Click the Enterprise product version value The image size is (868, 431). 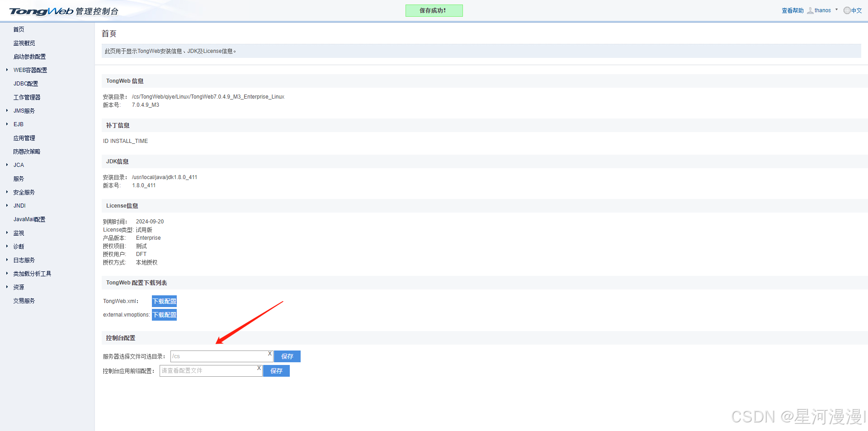[148, 238]
